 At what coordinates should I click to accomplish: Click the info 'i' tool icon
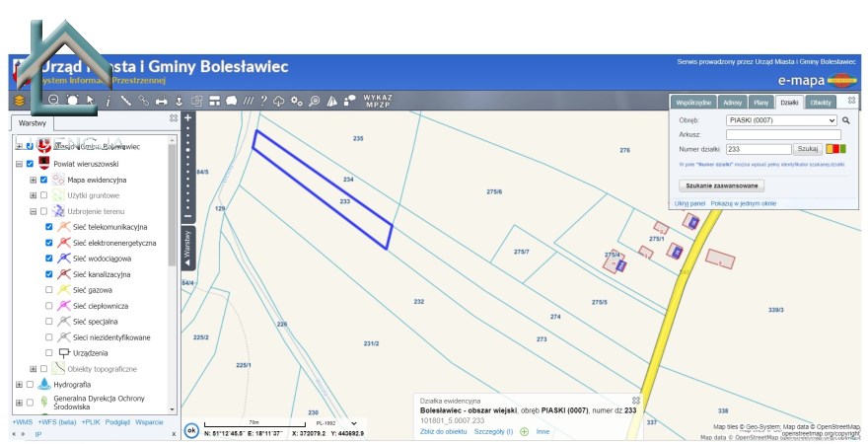click(x=108, y=100)
